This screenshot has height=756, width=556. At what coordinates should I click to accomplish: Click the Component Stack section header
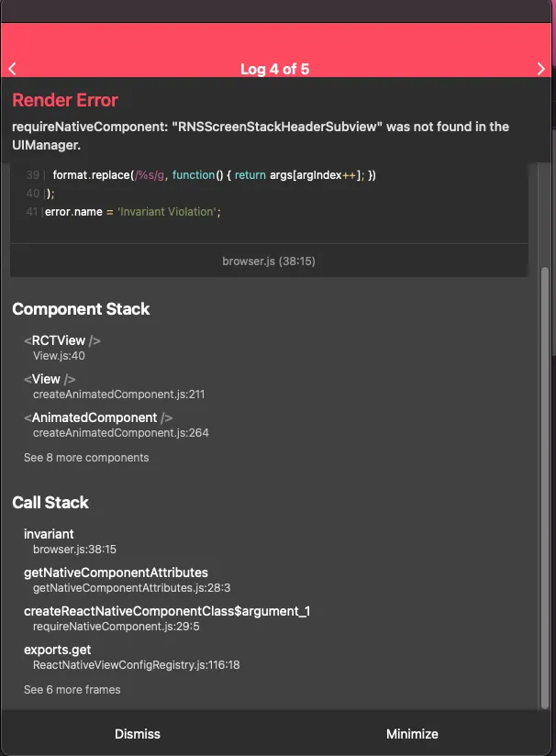[81, 309]
